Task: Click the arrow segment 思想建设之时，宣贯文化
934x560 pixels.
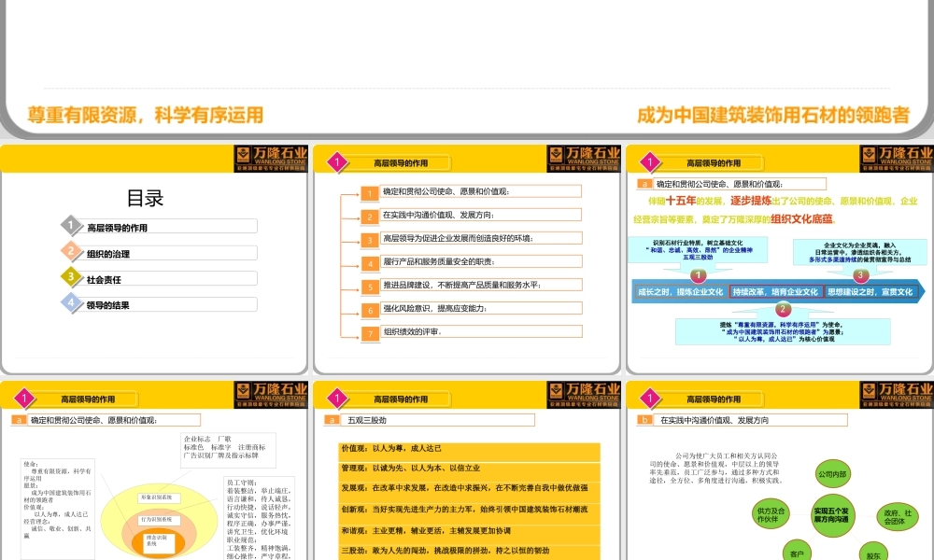Action: tap(870, 291)
